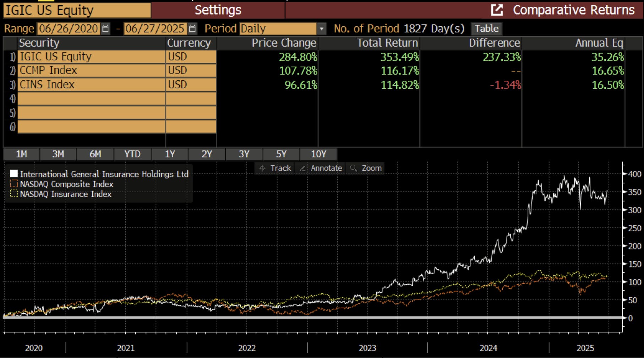Open Comparative Returns title link

point(573,10)
